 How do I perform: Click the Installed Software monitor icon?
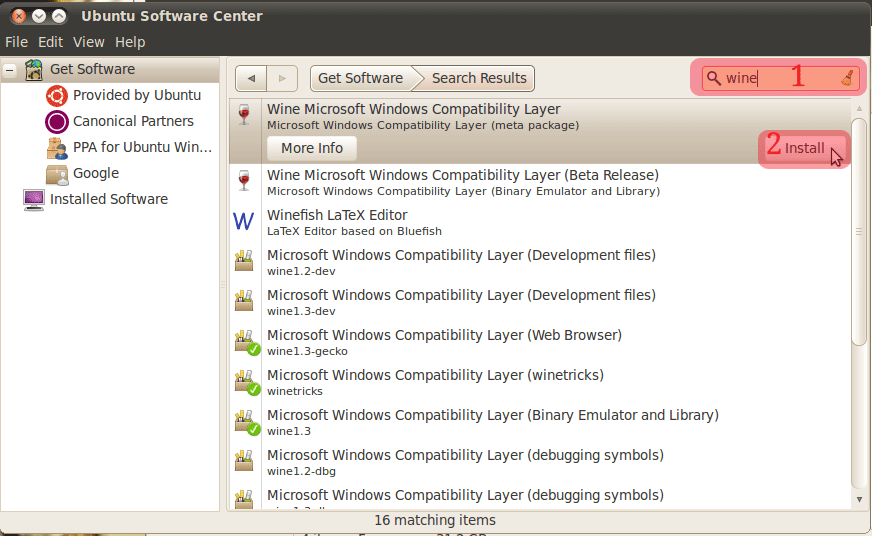34,200
